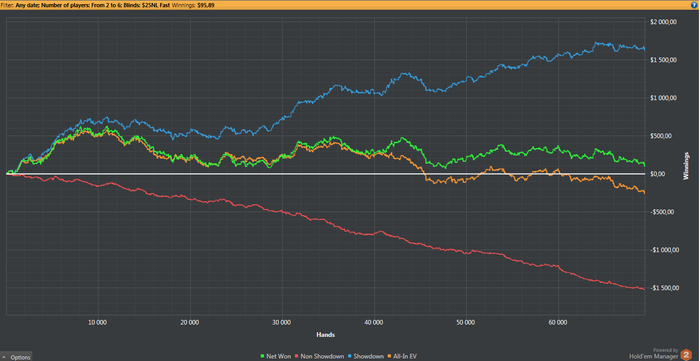Click the filter summary text bar
700x361 pixels.
[350, 4]
